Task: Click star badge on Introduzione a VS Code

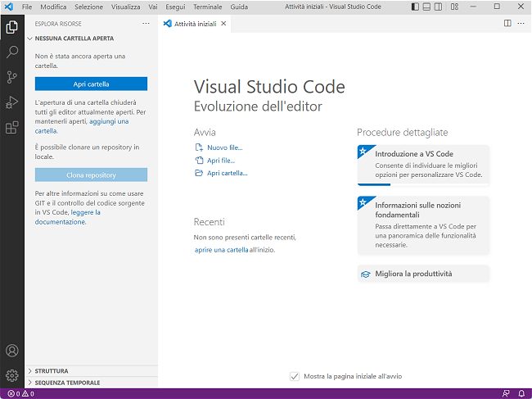Action: pos(363,151)
